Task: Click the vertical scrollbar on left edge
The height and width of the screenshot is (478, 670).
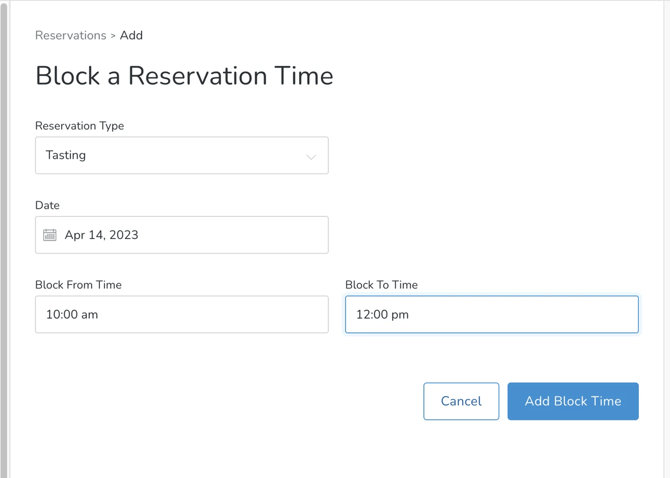Action: click(x=4, y=240)
